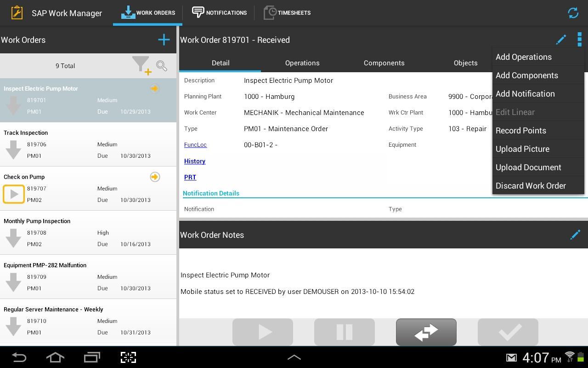This screenshot has height=368, width=588.
Task: Open the mail notification icon
Action: click(x=511, y=357)
